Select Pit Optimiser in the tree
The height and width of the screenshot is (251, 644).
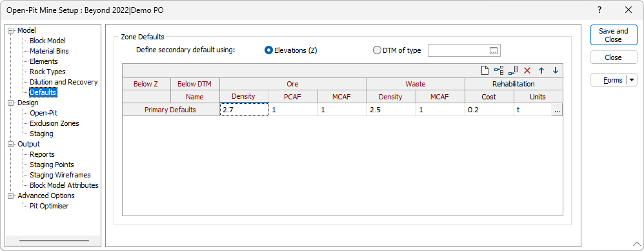[49, 206]
